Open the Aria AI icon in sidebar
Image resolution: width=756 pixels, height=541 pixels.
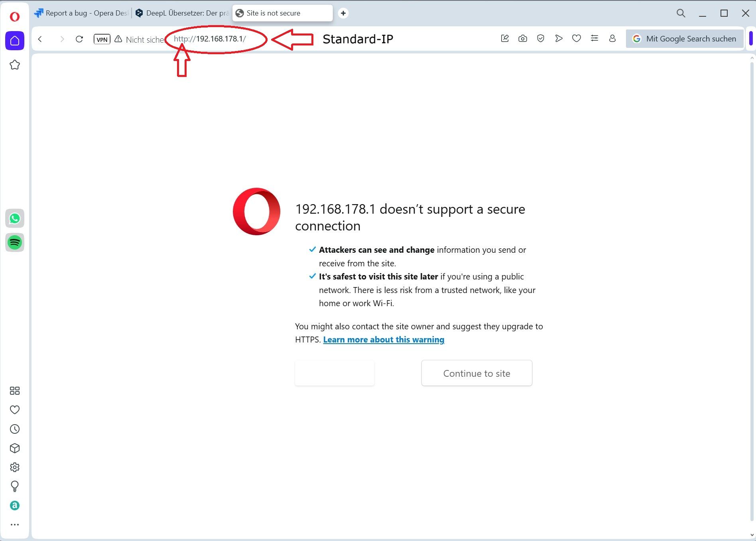[15, 506]
